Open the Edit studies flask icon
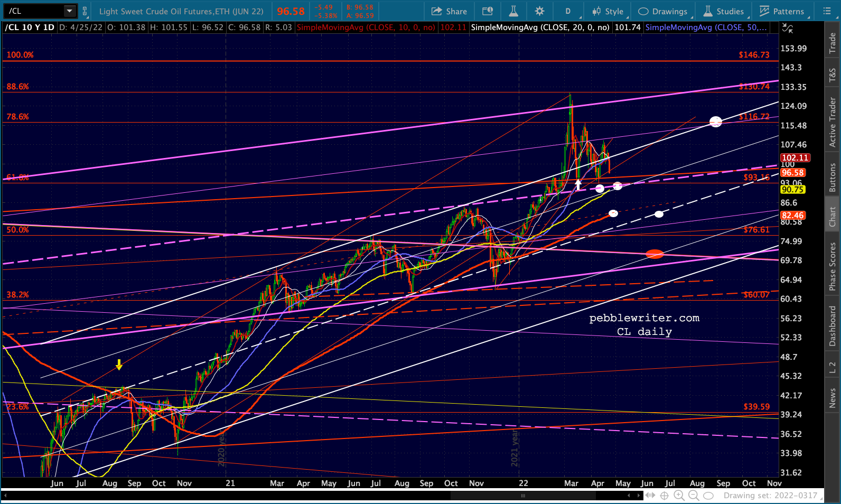 point(513,11)
